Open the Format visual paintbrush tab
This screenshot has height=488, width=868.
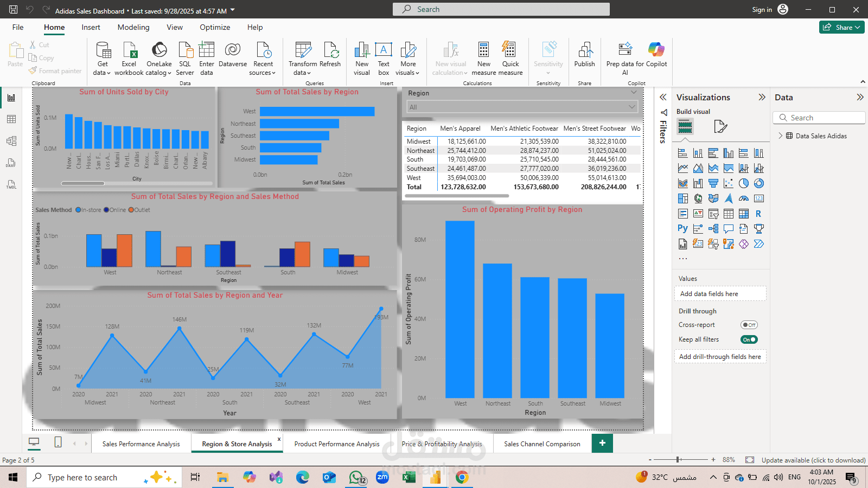tap(720, 127)
